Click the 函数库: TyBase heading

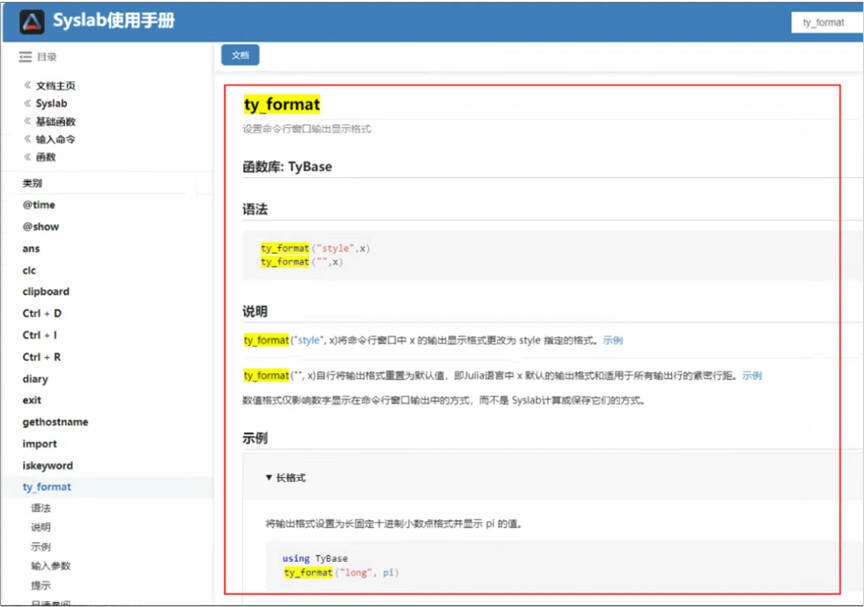click(x=287, y=167)
